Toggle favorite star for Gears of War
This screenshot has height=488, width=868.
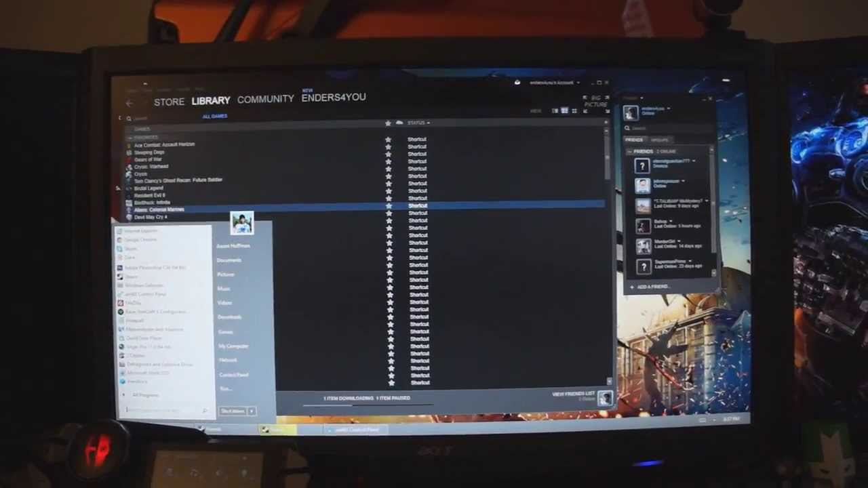(388, 154)
